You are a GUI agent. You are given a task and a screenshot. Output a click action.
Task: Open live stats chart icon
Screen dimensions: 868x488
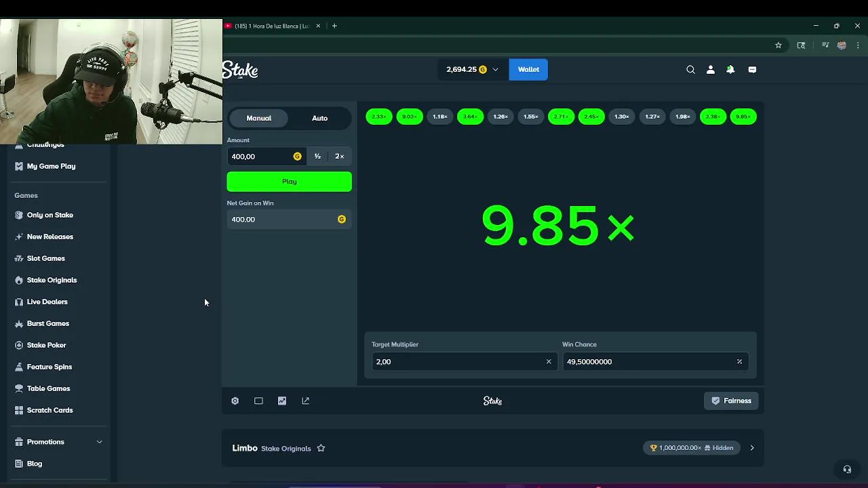[x=282, y=401]
